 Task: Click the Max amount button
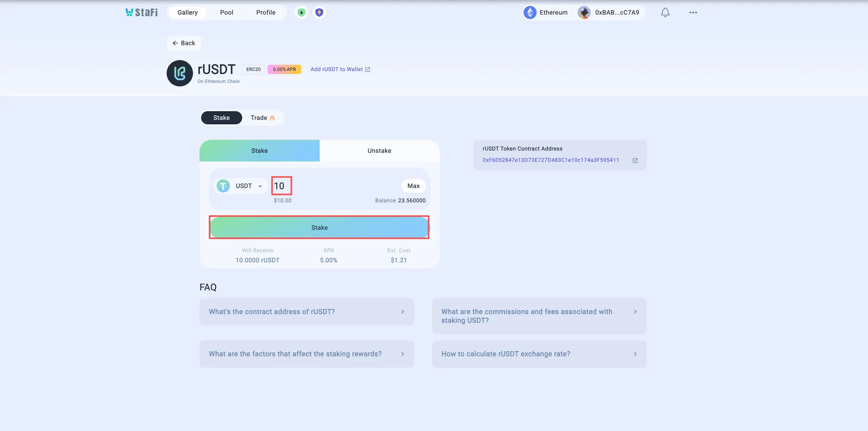(x=413, y=186)
